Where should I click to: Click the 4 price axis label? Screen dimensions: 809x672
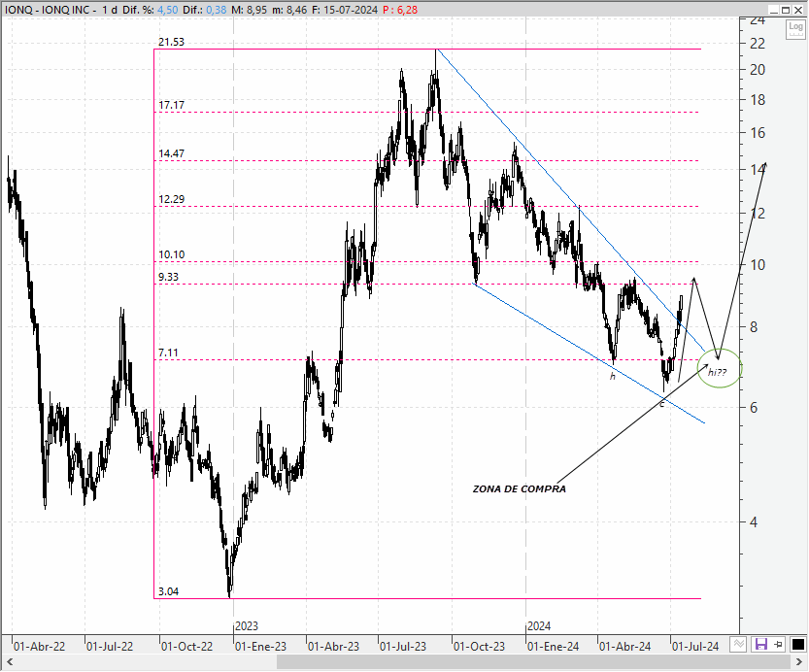[754, 522]
